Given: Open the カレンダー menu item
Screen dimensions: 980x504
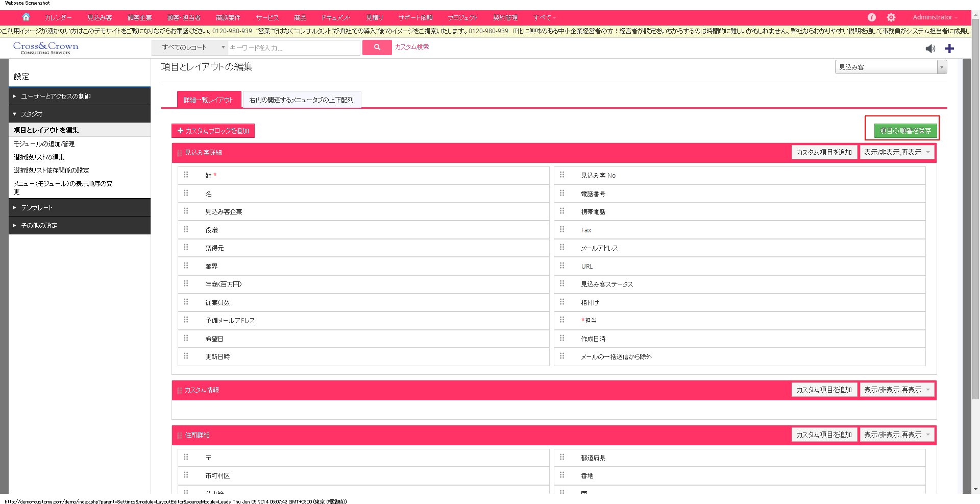Looking at the screenshot, I should coord(58,17).
